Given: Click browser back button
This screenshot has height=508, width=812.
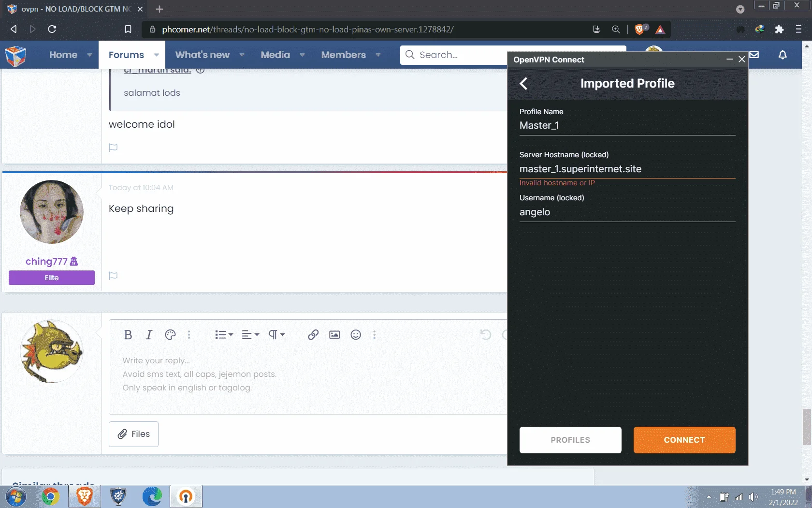Looking at the screenshot, I should point(14,29).
